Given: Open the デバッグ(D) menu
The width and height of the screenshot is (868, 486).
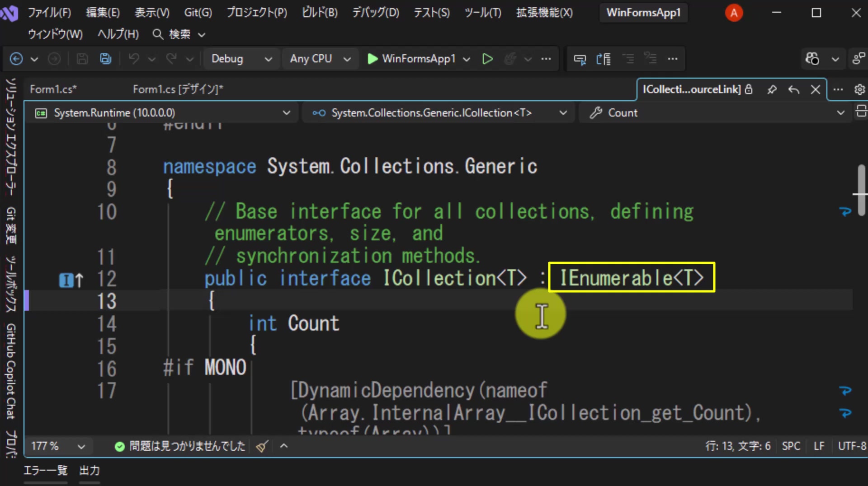Looking at the screenshot, I should 376,13.
